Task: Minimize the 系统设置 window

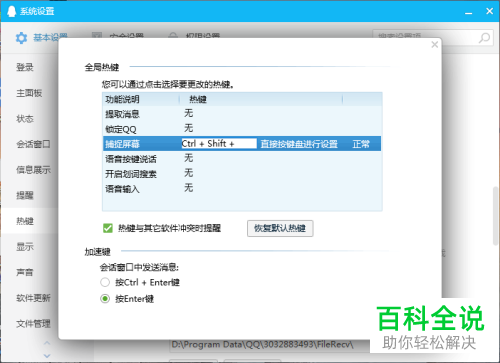Action: [x=469, y=12]
